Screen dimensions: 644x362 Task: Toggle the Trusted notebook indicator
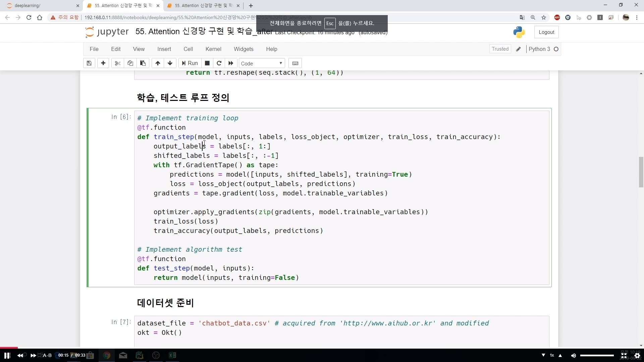click(500, 49)
